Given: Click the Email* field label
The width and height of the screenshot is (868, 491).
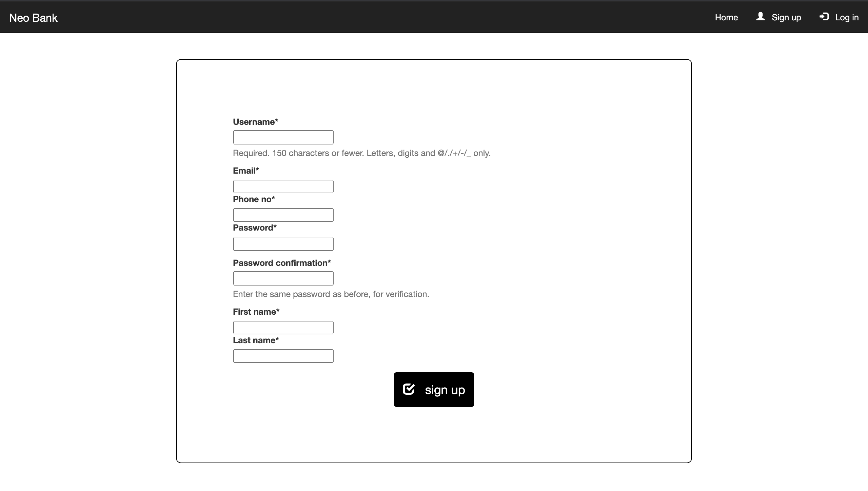Looking at the screenshot, I should [245, 171].
